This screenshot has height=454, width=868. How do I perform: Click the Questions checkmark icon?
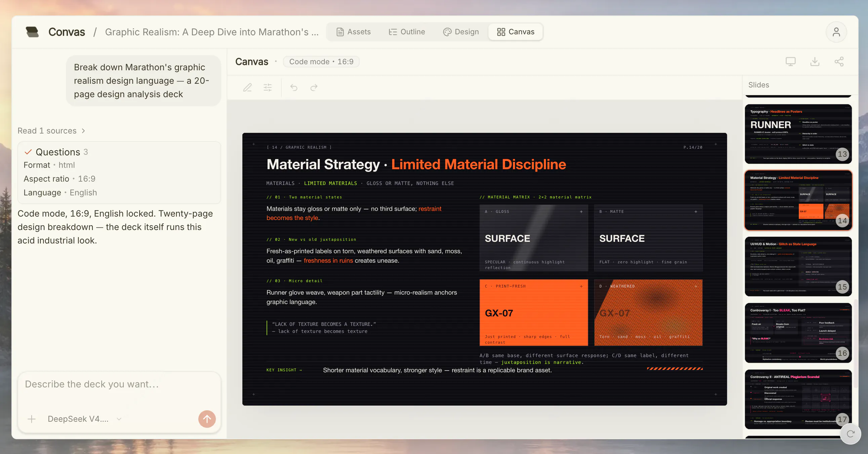[x=28, y=152]
